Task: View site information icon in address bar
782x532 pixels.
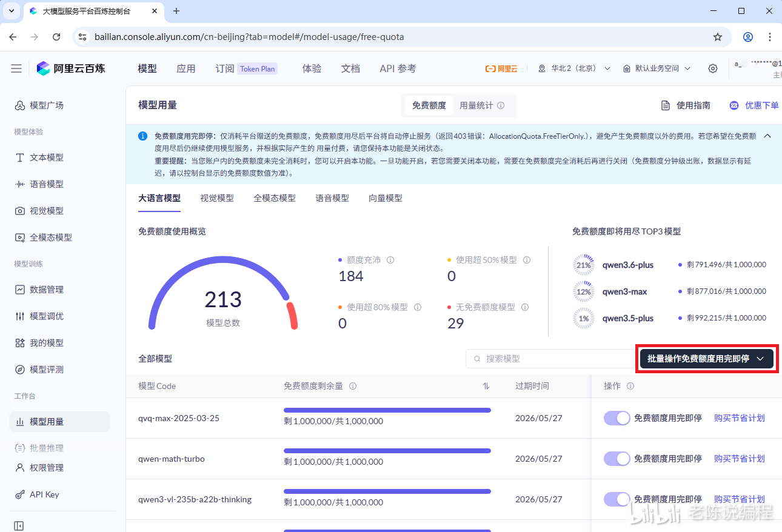Action: pos(83,37)
